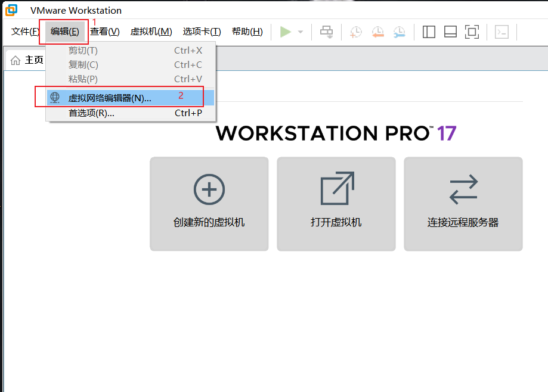
Task: Click the house icon on 主页 tab
Action: (16, 60)
